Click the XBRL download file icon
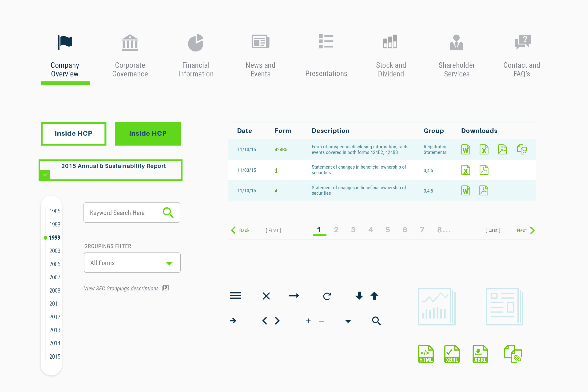The height and width of the screenshot is (392, 588). (480, 354)
